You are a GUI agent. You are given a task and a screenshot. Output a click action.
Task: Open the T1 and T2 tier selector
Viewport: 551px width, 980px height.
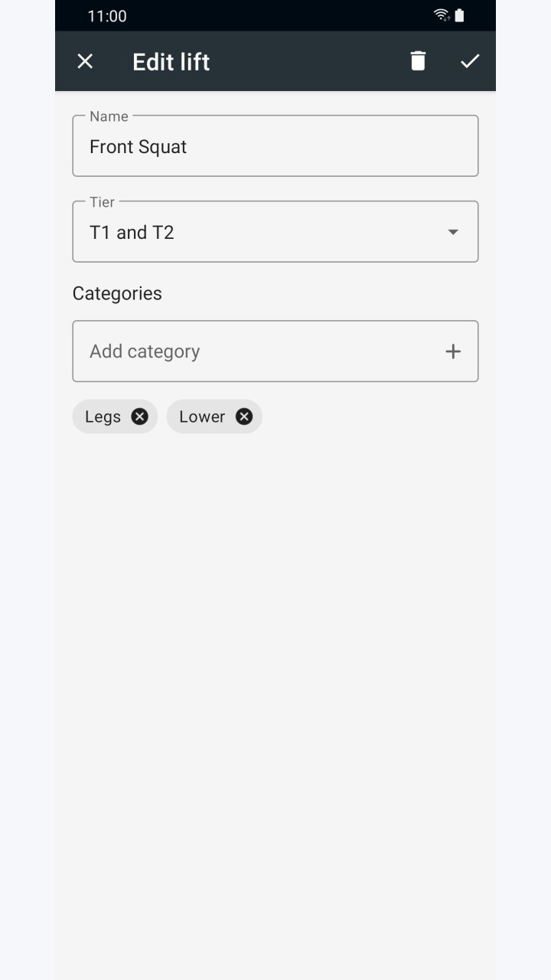(275, 232)
